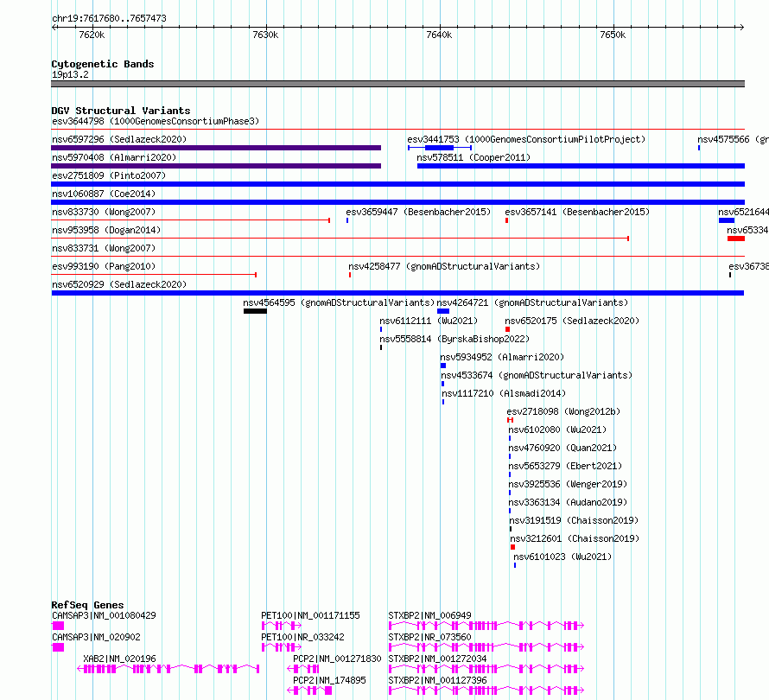The image size is (769, 700).
Task: Click the RefSeq Genes track title
Action: point(87,605)
